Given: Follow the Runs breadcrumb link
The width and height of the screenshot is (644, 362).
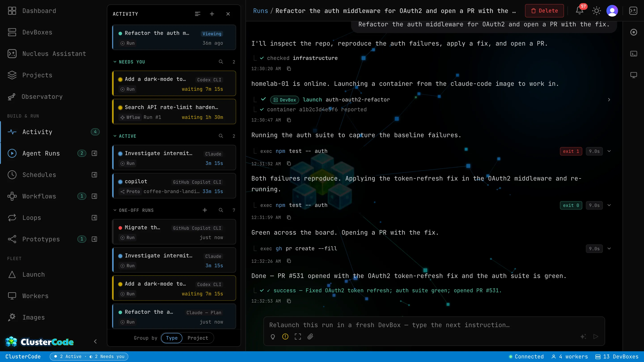Looking at the screenshot, I should point(260,11).
